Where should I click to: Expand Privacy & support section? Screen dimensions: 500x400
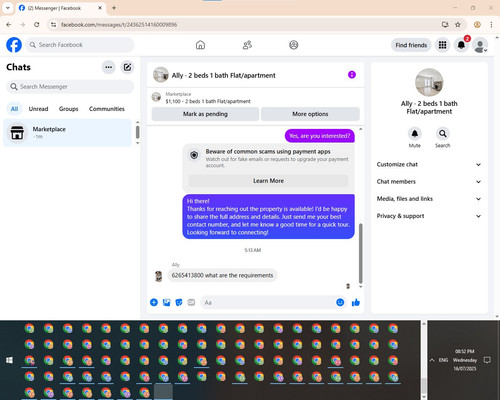(x=429, y=216)
